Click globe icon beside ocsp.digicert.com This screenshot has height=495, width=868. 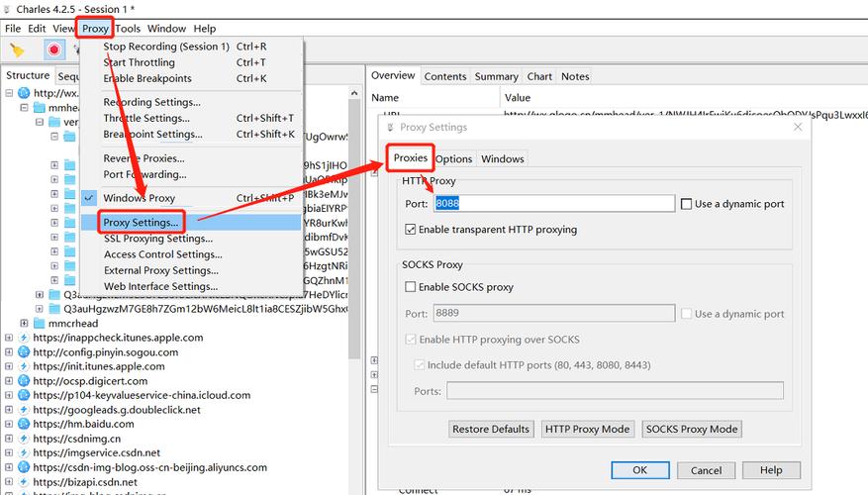point(24,381)
